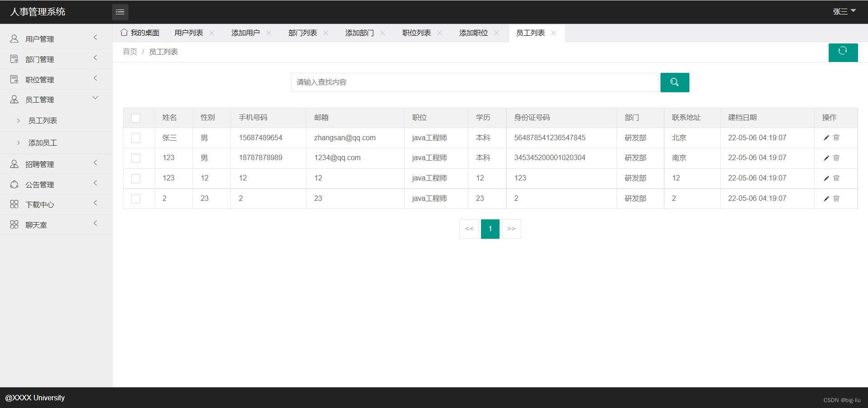Image resolution: width=868 pixels, height=408 pixels.
Task: Click the 北京 address cell
Action: (x=679, y=138)
